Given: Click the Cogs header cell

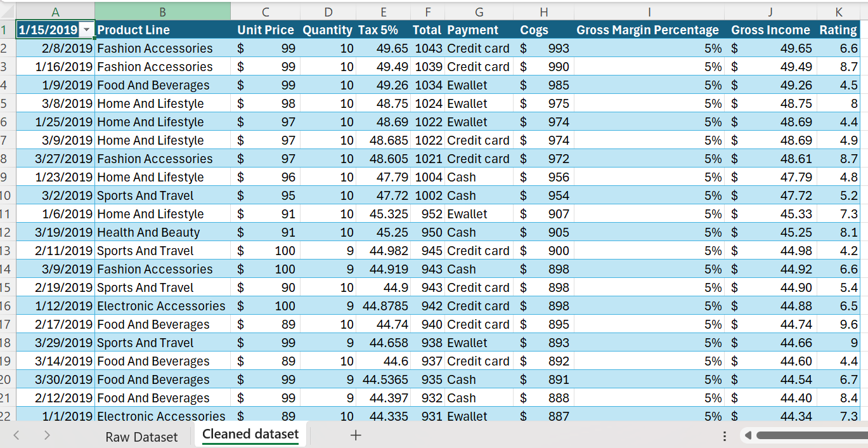Looking at the screenshot, I should pos(543,30).
